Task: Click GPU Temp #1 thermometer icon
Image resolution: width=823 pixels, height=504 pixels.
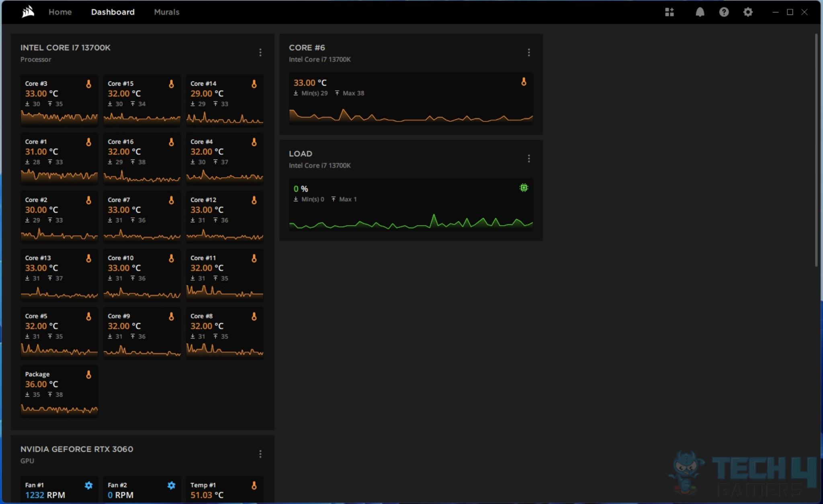Action: (254, 486)
